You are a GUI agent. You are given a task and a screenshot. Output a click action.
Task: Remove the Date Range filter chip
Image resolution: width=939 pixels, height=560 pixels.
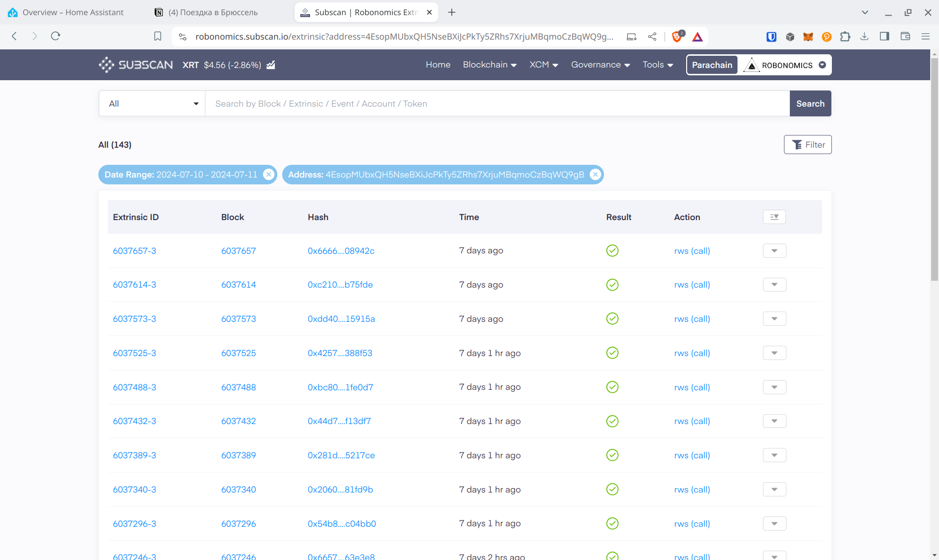(x=268, y=175)
